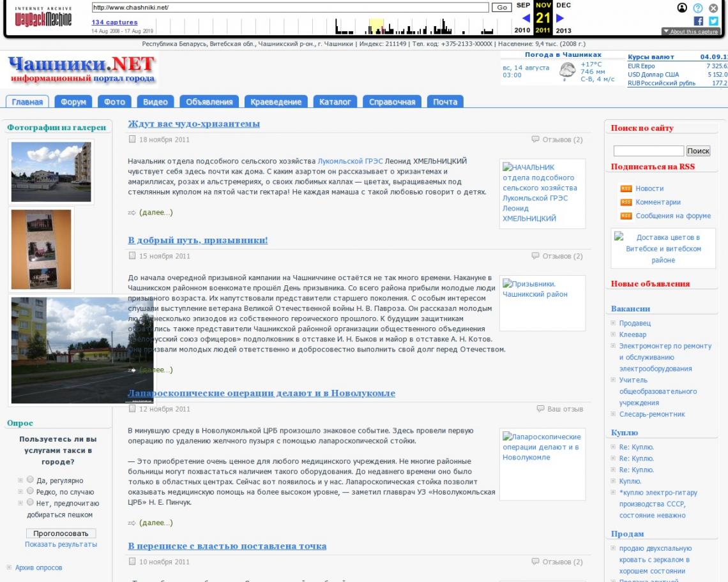Click the Поиск search button
The height and width of the screenshot is (582, 728).
pos(698,151)
